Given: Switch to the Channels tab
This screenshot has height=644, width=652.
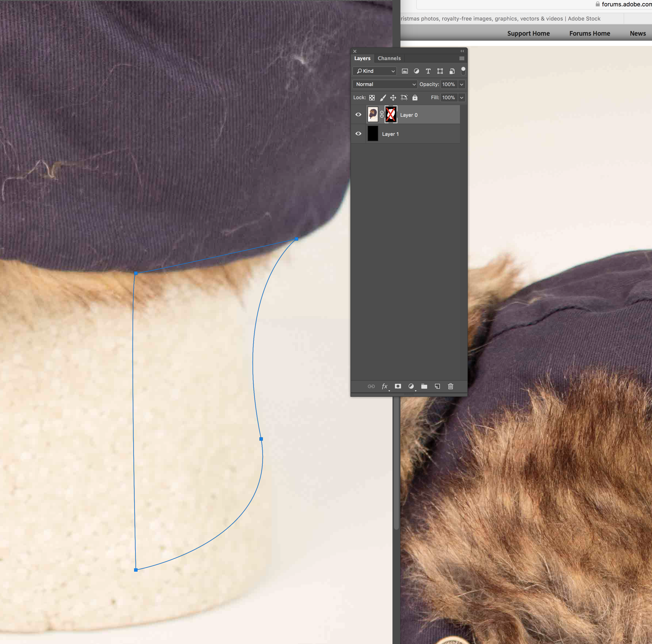Looking at the screenshot, I should pyautogui.click(x=389, y=58).
